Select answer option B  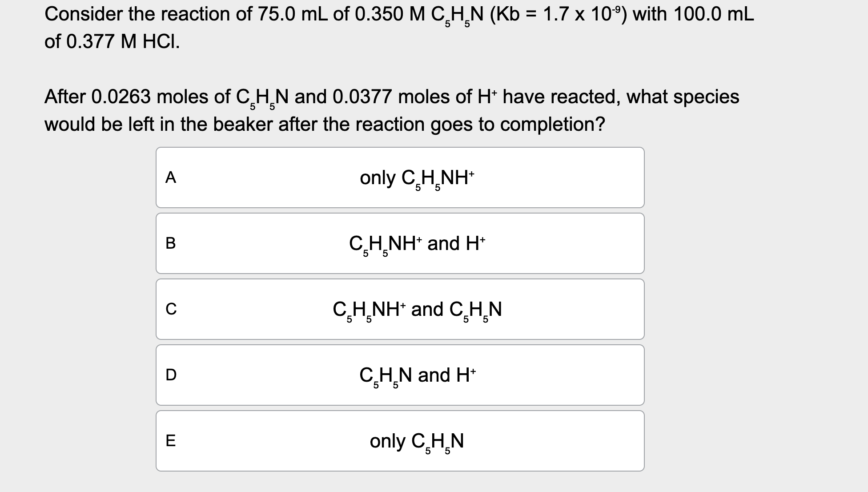(x=400, y=243)
